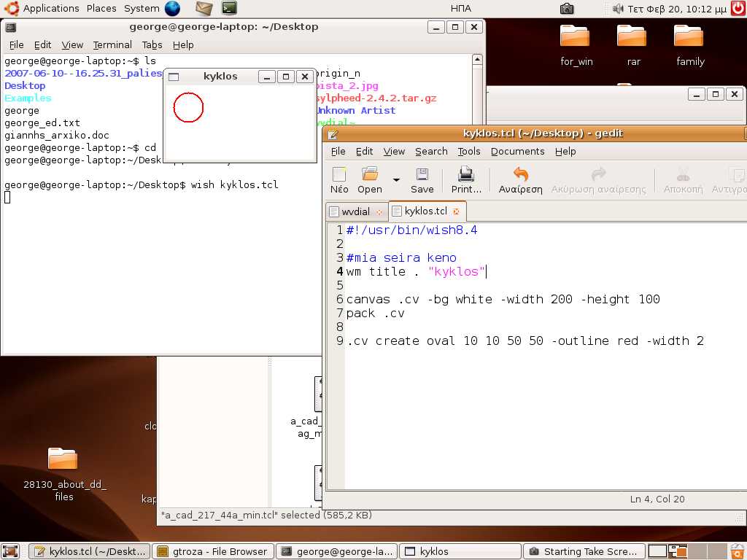
Task: Switch to kyklos.tcl gedit taskbar button
Action: (x=90, y=551)
